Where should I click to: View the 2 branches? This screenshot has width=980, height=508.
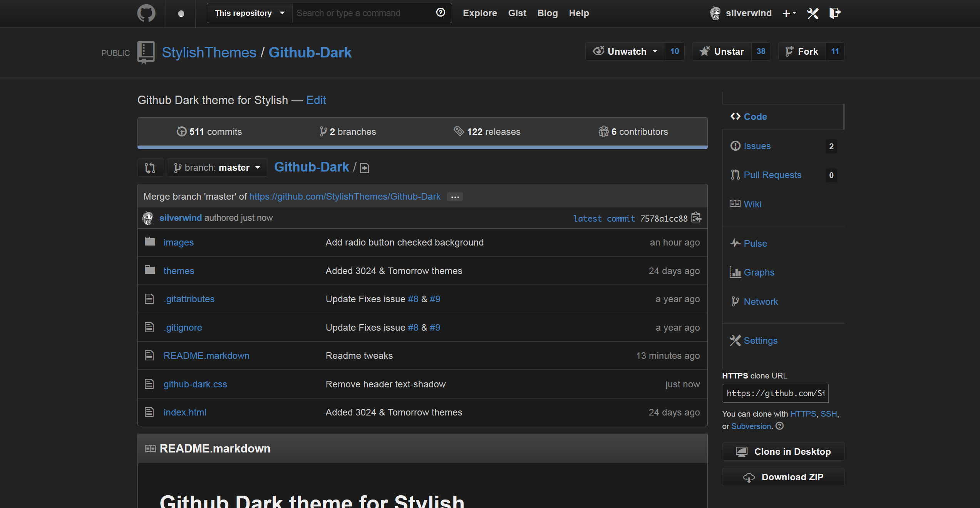click(348, 132)
